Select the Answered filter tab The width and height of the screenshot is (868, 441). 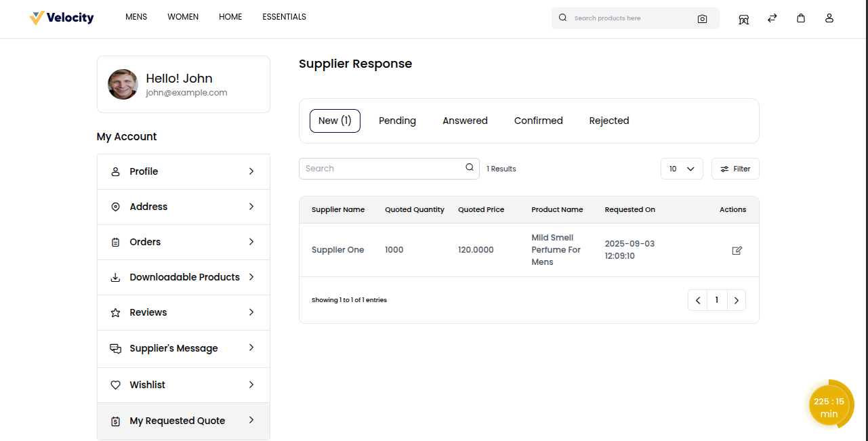click(x=465, y=120)
